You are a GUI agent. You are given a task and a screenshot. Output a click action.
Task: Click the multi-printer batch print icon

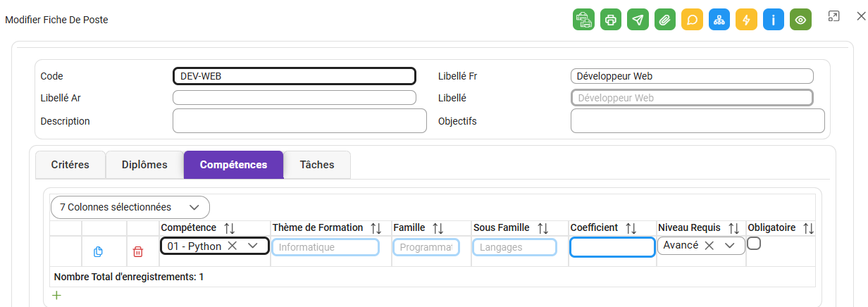(x=583, y=20)
